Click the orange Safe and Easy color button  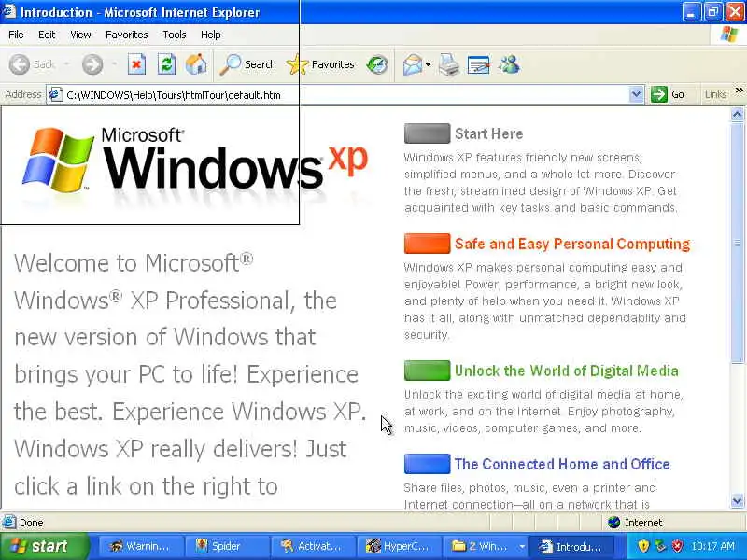pyautogui.click(x=427, y=244)
